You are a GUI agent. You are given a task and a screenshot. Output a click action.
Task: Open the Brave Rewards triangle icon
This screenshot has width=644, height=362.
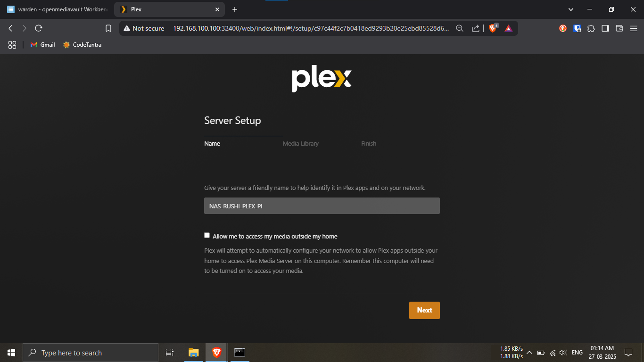coord(508,28)
